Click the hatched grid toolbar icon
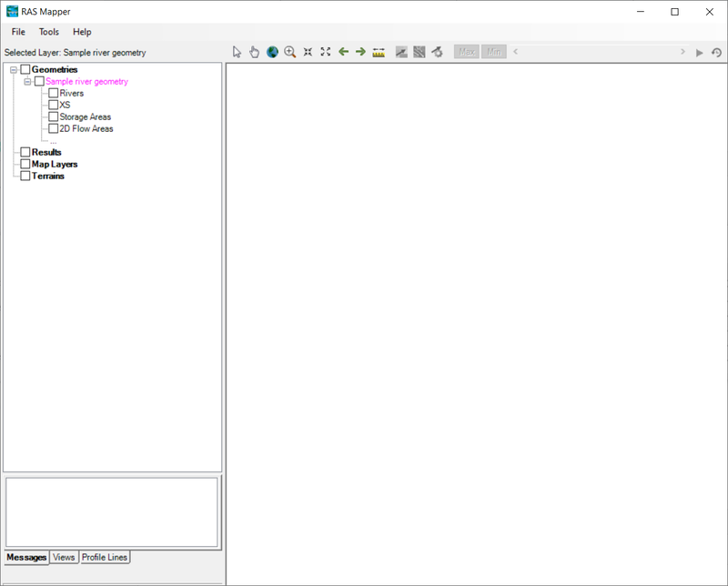The image size is (728, 586). (x=420, y=52)
